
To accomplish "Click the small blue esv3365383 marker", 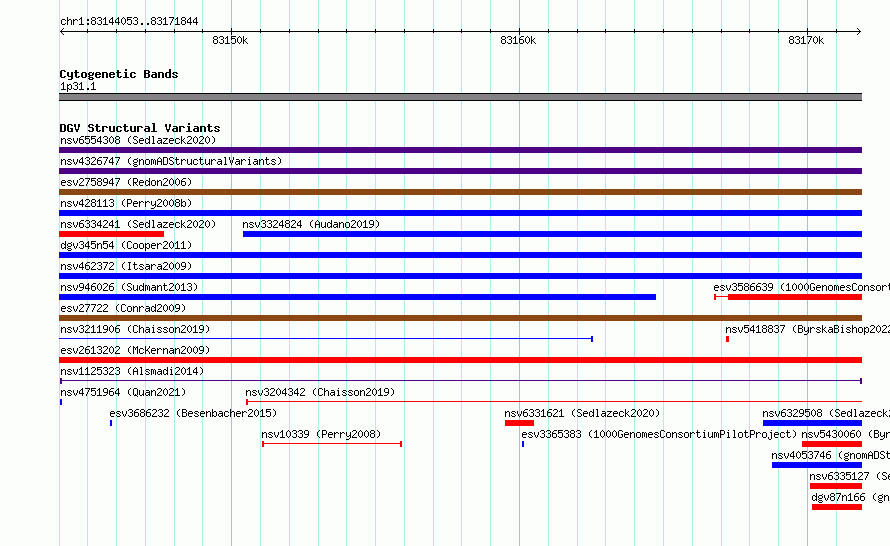I will [x=523, y=444].
